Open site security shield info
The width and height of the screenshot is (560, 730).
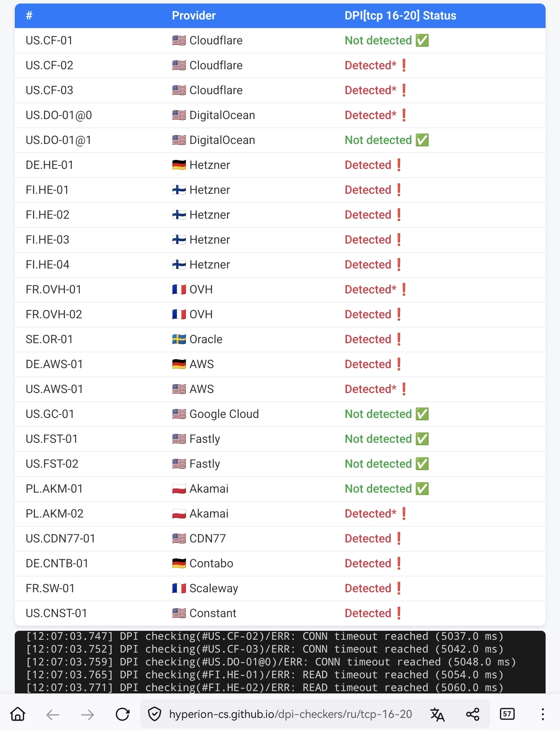155,714
